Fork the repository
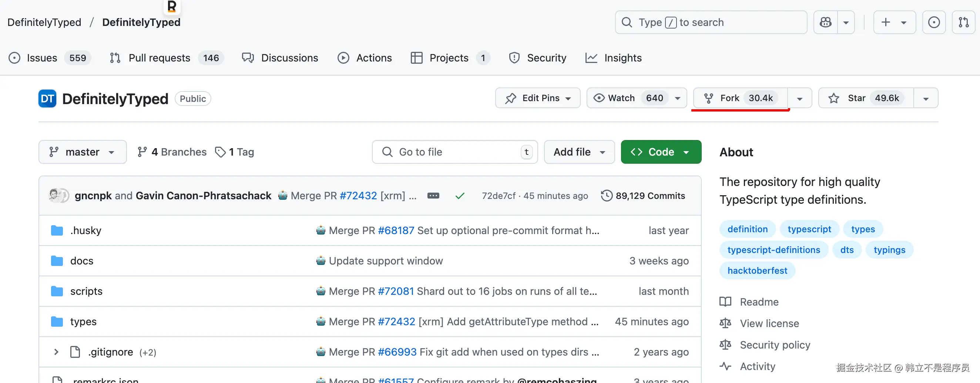980x383 pixels. tap(740, 98)
